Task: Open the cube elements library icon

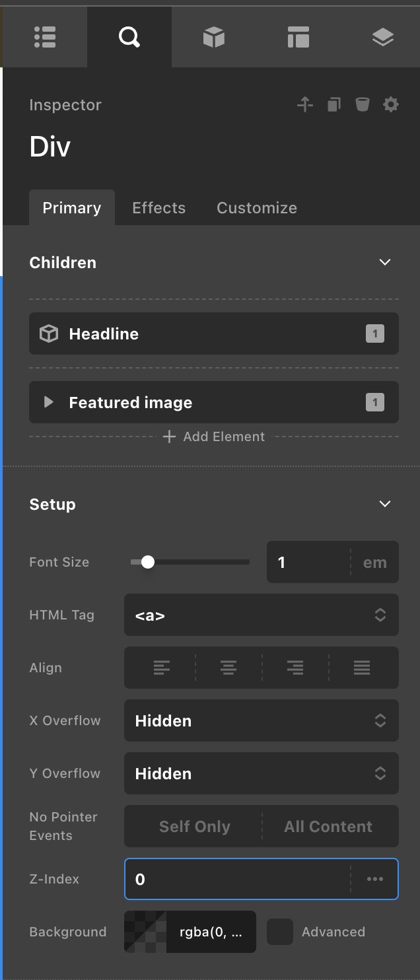Action: click(x=213, y=38)
